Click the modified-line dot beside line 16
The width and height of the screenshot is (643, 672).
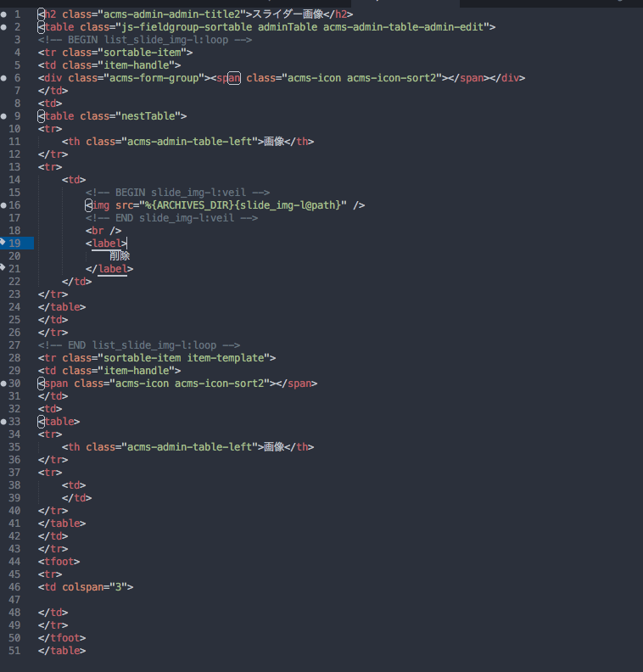tap(3, 205)
